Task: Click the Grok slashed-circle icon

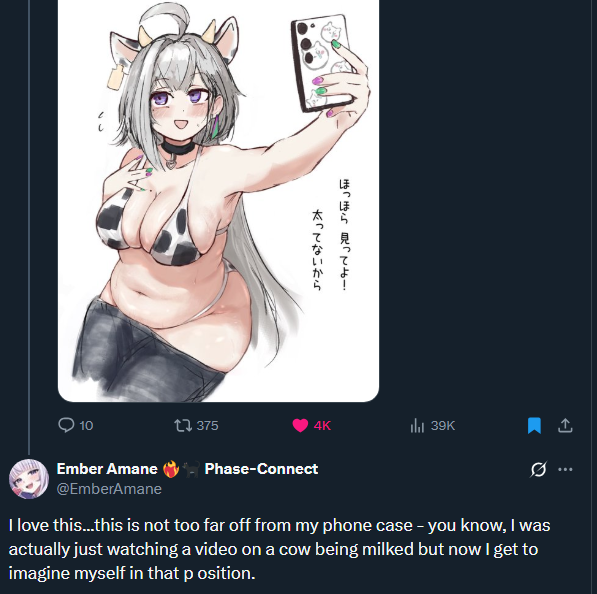Action: (538, 469)
